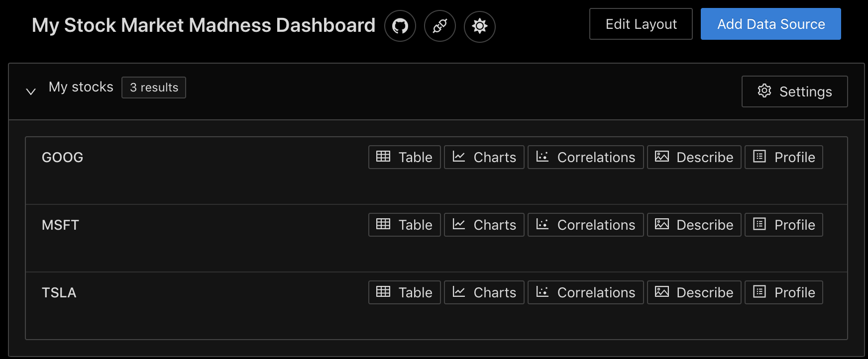
Task: Open the Table view for MSFT
Action: pos(404,225)
